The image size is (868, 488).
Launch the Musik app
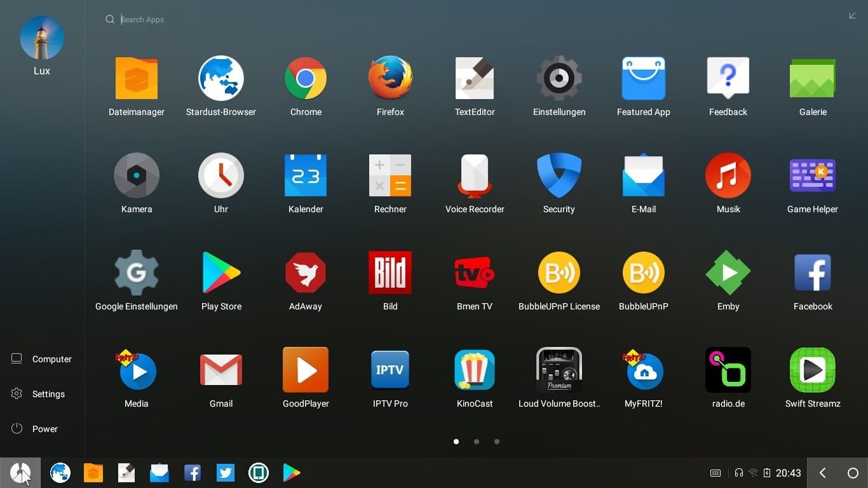[x=728, y=175]
